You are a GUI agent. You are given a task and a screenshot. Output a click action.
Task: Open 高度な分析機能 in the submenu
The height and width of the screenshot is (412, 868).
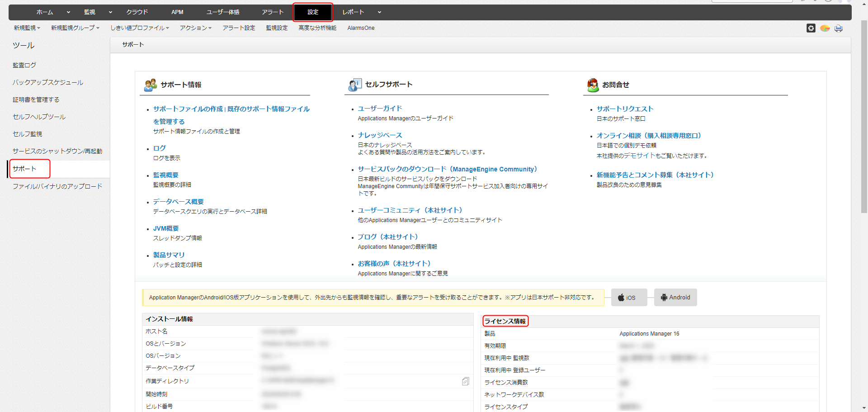317,28
